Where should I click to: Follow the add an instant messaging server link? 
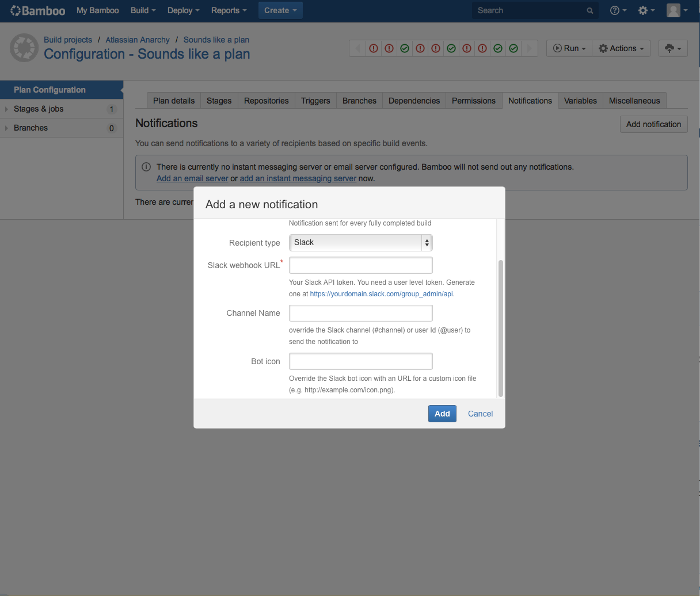tap(298, 178)
